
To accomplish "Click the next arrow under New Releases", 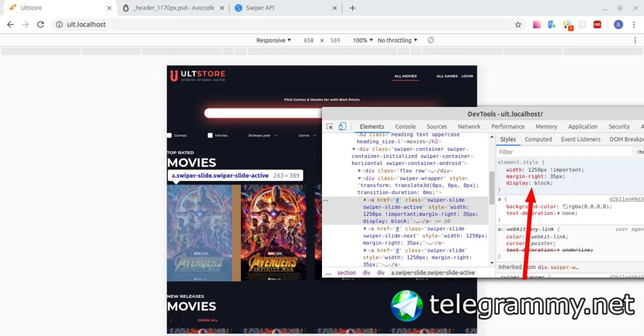I will (x=184, y=320).
